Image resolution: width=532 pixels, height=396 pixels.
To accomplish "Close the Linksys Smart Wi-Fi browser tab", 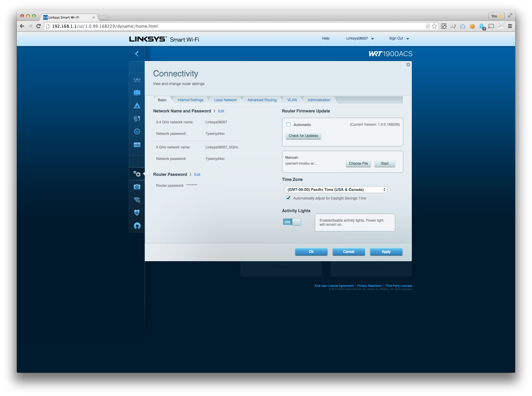I will point(94,17).
